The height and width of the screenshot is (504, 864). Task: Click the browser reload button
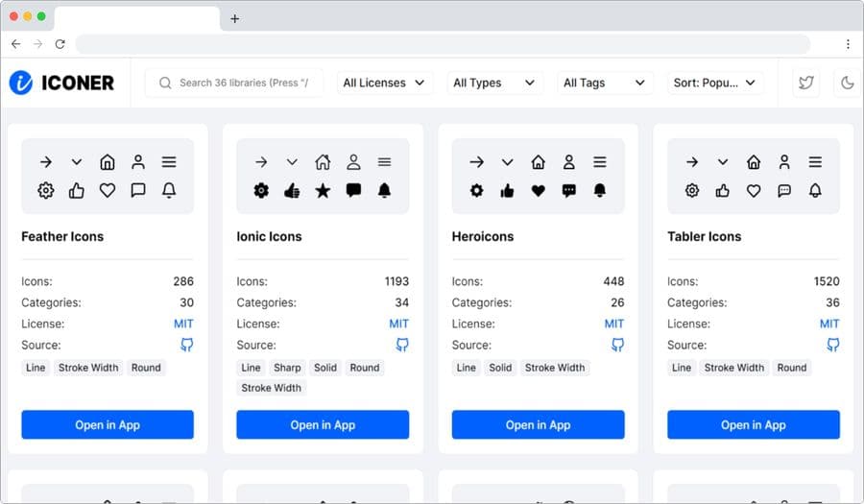pyautogui.click(x=60, y=44)
